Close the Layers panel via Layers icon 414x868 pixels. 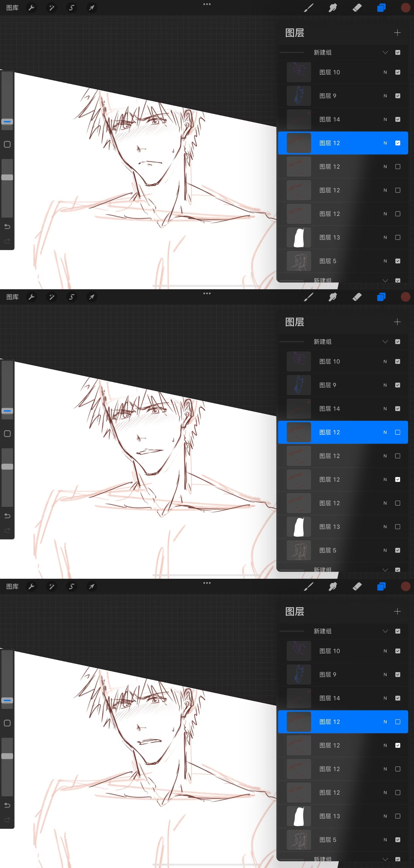tap(381, 7)
